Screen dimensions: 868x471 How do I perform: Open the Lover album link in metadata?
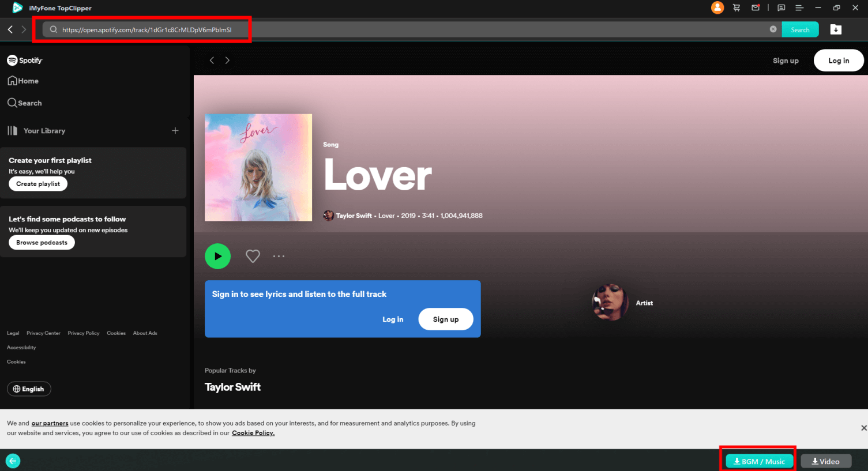click(386, 216)
